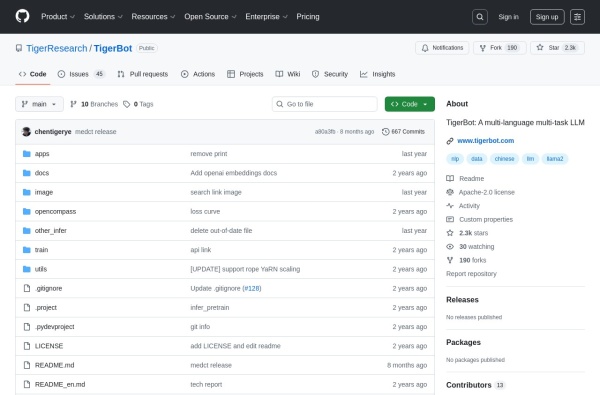600x395 pixels.
Task: Open the main branch selector dropdown
Action: click(x=39, y=104)
